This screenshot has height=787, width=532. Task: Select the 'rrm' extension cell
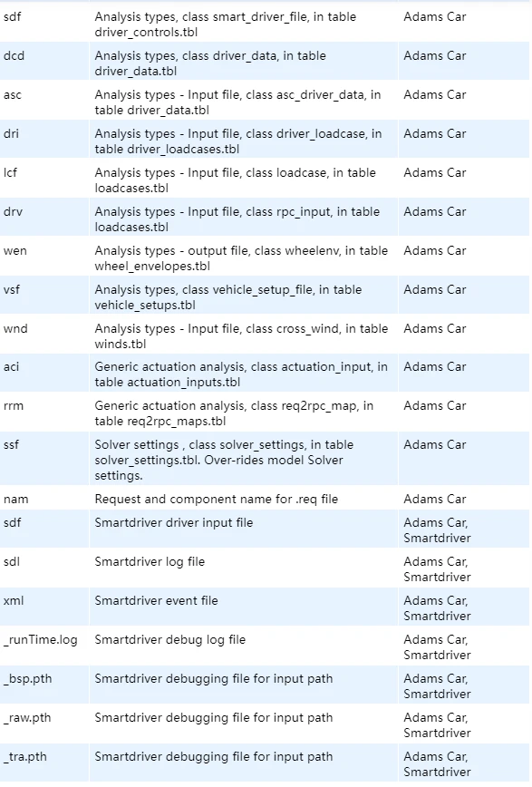tap(13, 405)
